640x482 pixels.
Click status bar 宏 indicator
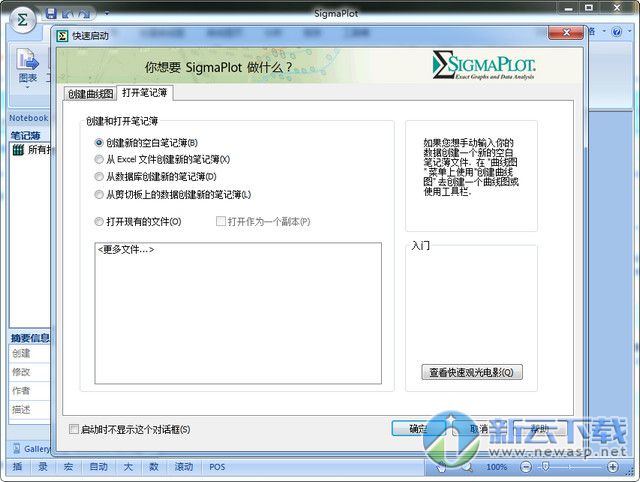tap(68, 466)
